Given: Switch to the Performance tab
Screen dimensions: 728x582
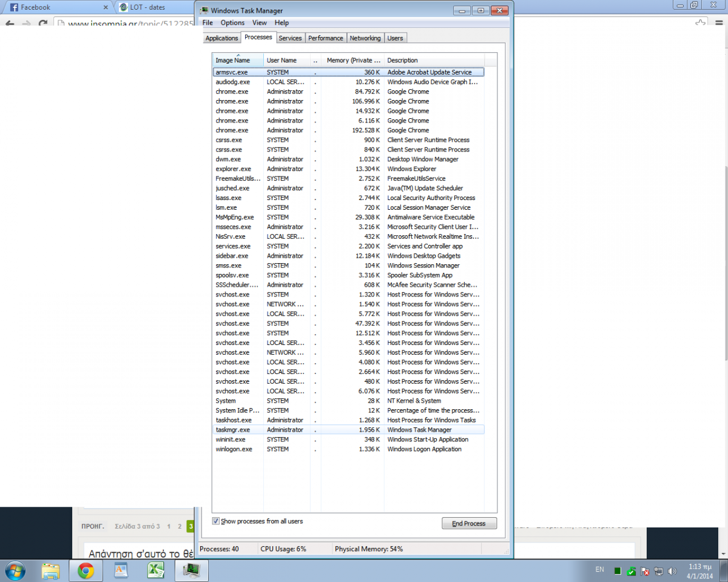Looking at the screenshot, I should (326, 38).
